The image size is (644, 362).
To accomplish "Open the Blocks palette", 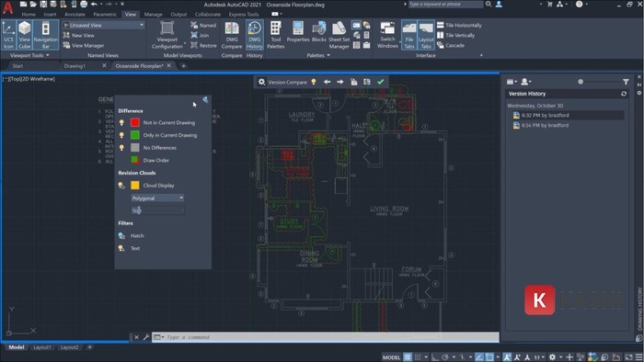I will [318, 32].
